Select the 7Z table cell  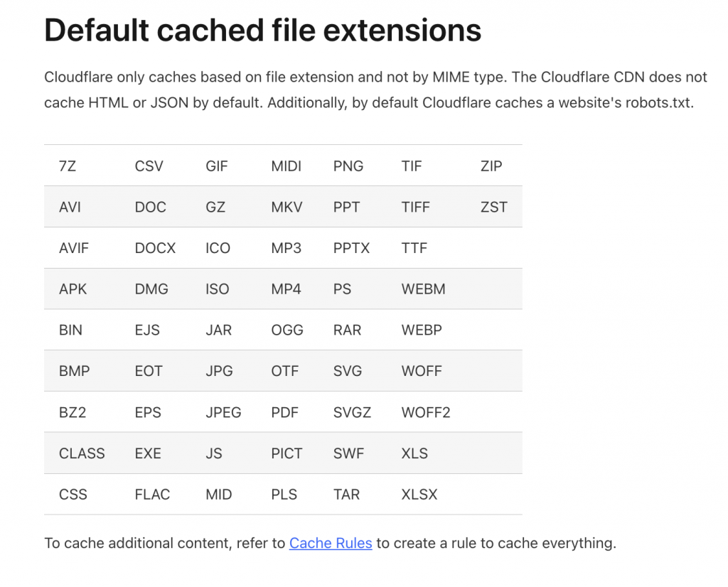[x=68, y=166]
